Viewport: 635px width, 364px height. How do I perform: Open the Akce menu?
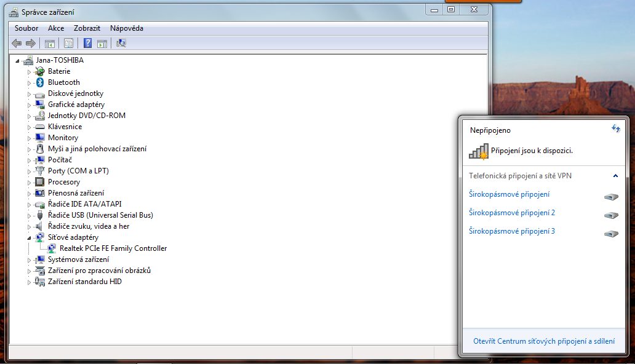pos(56,28)
